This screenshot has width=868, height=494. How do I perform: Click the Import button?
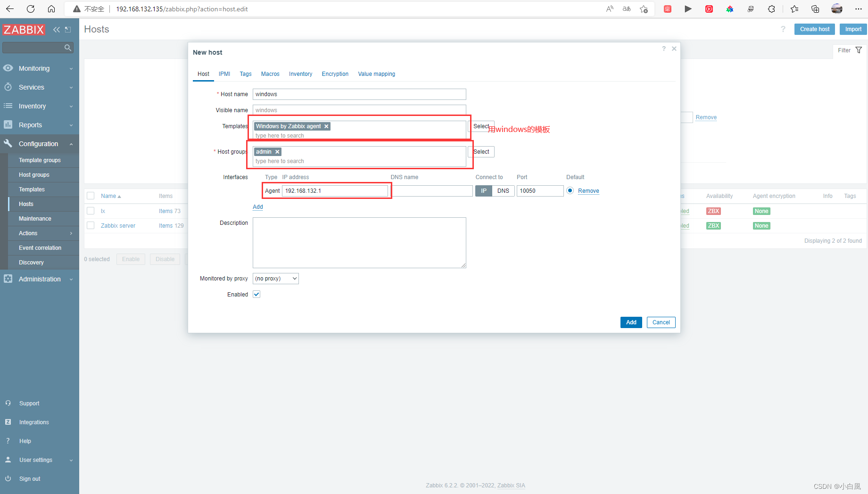click(x=853, y=29)
